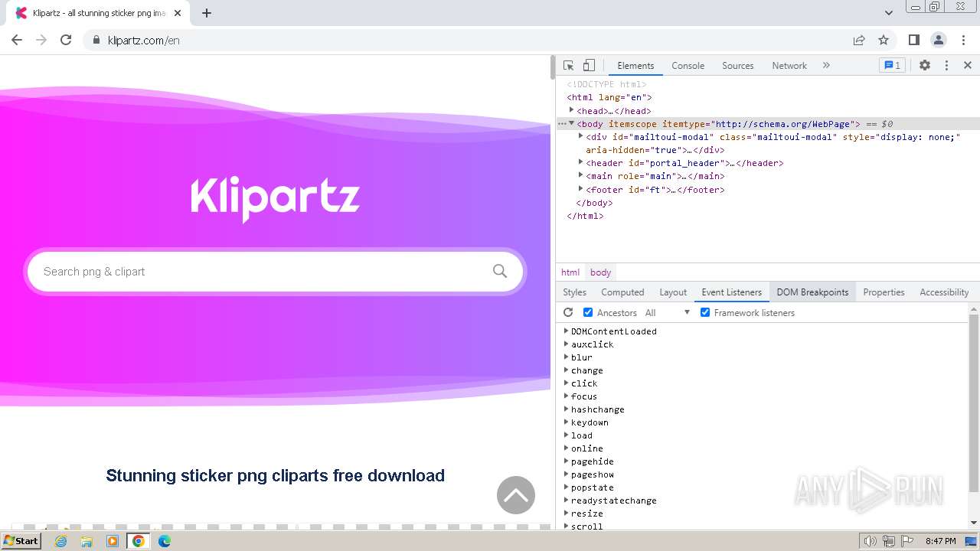Show more DevTools tabs chevron
This screenshot has width=980, height=551.
826,66
